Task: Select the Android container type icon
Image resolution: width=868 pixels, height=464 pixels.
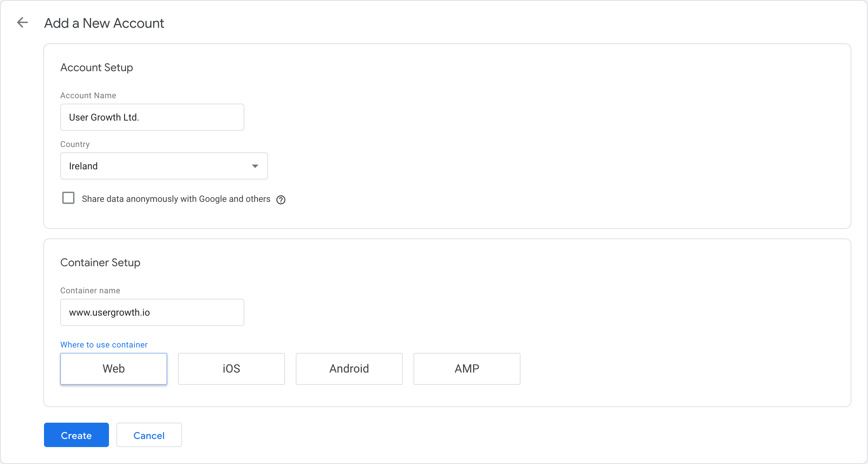Action: (349, 369)
